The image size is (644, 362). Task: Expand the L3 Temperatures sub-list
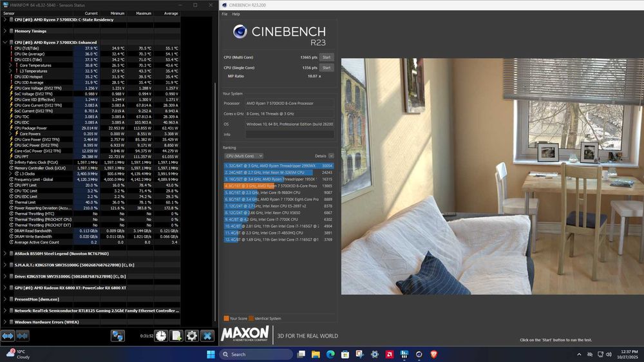coord(11,71)
